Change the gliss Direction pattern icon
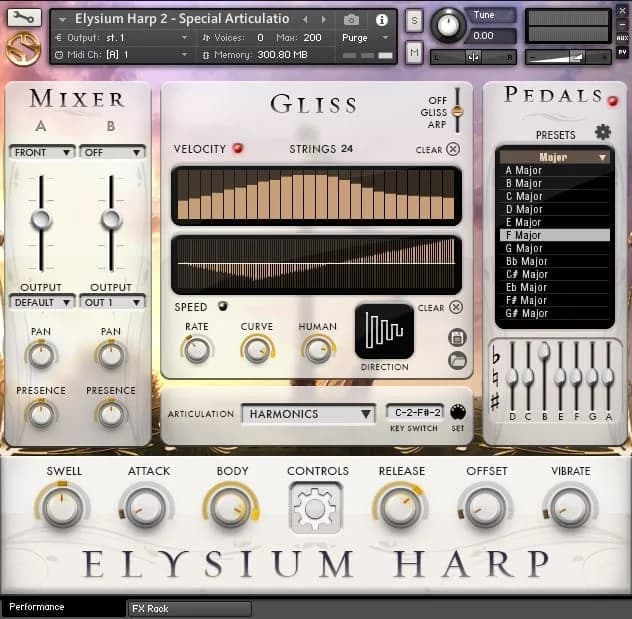This screenshot has width=632, height=619. pyautogui.click(x=384, y=331)
